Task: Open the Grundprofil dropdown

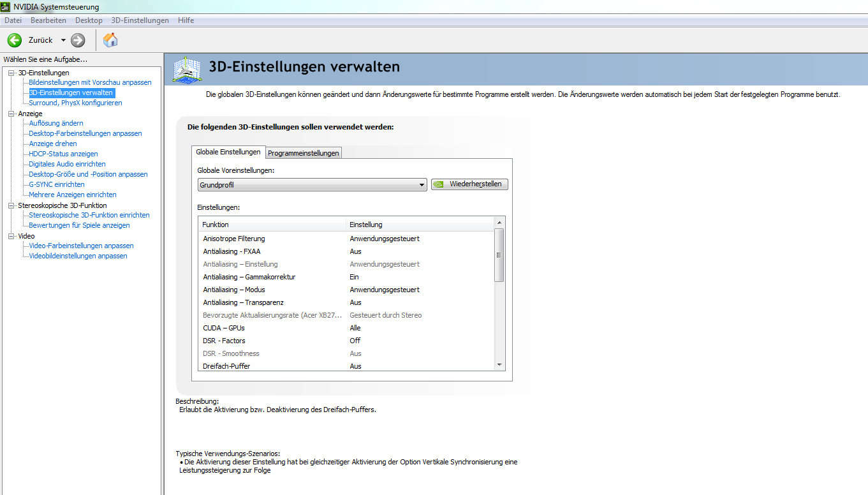Action: pyautogui.click(x=312, y=185)
